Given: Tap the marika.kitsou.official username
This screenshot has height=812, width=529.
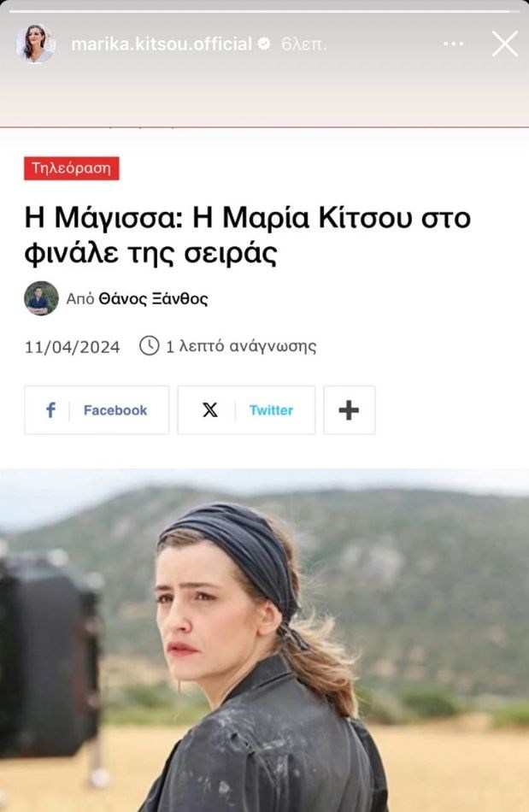Looking at the screenshot, I should (x=162, y=44).
